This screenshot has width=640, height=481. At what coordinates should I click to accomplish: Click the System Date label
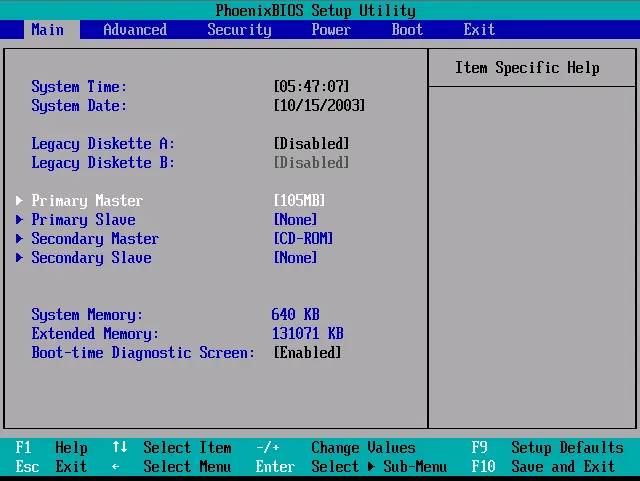(x=79, y=106)
